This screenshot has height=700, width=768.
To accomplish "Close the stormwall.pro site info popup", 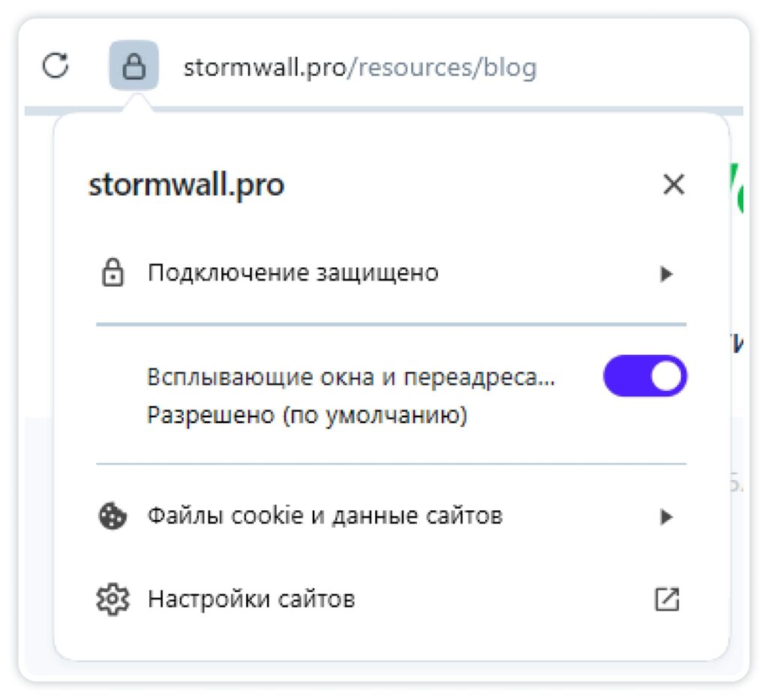I will click(673, 185).
